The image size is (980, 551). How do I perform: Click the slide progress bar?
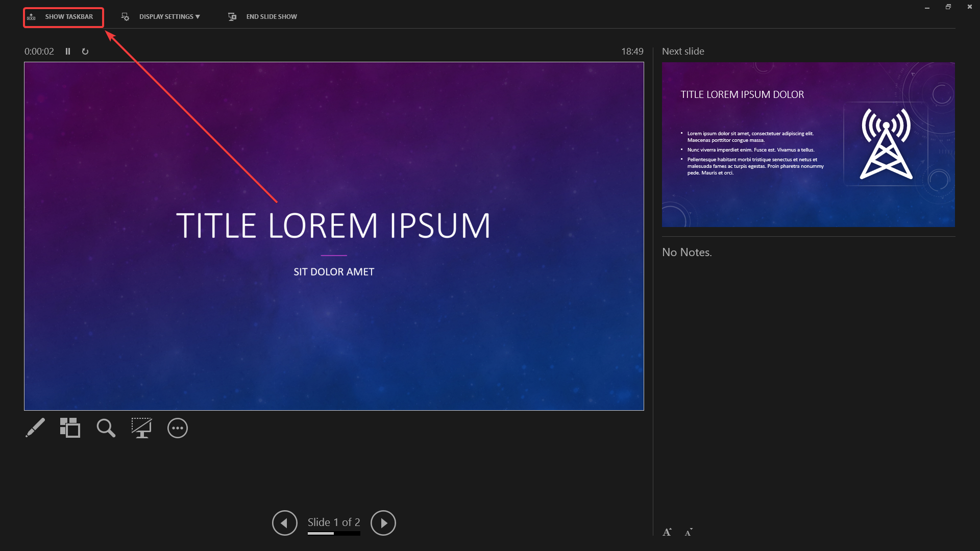point(334,534)
